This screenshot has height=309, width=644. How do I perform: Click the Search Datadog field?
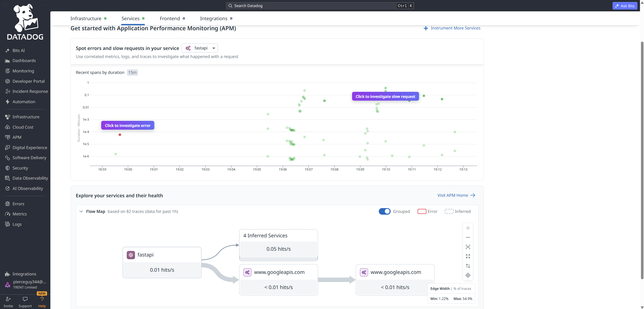[x=320, y=6]
